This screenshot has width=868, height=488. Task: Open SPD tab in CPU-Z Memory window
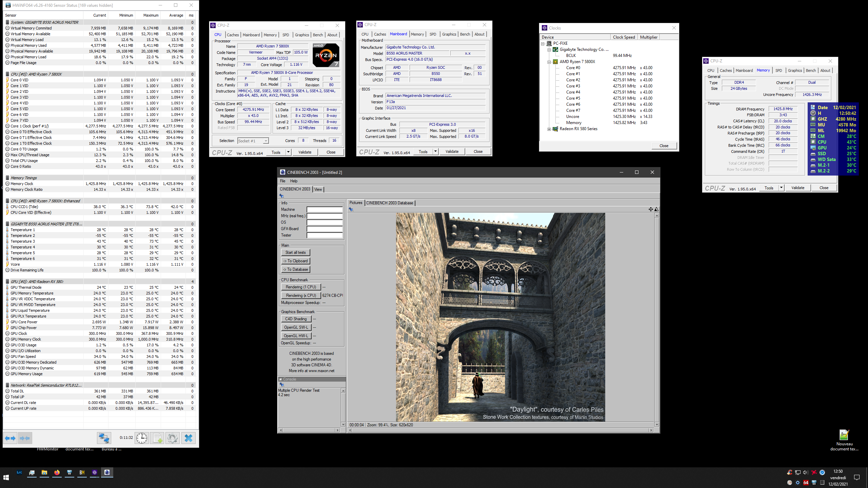[779, 70]
